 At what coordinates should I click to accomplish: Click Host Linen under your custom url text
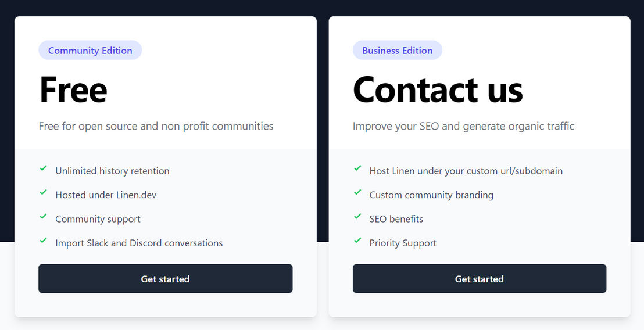pyautogui.click(x=466, y=171)
